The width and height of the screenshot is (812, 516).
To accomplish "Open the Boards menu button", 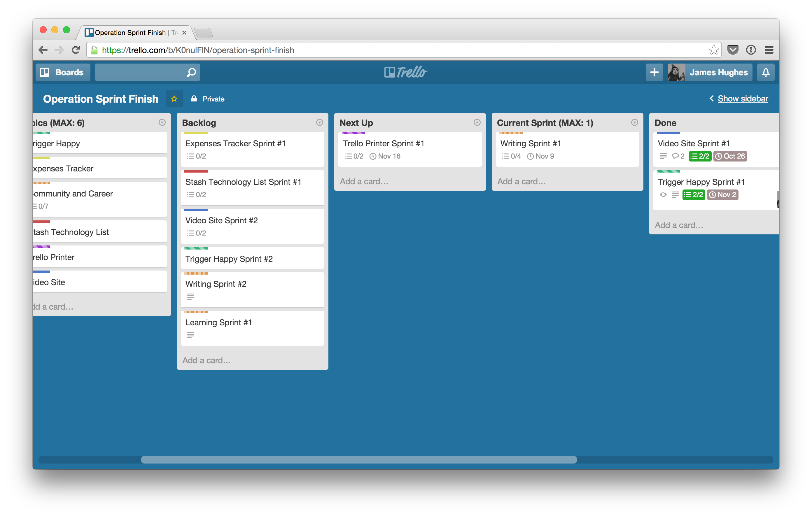I will (x=63, y=72).
